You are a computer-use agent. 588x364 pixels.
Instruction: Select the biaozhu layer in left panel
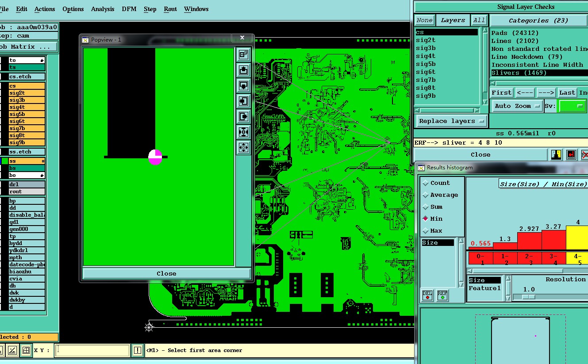[27, 272]
